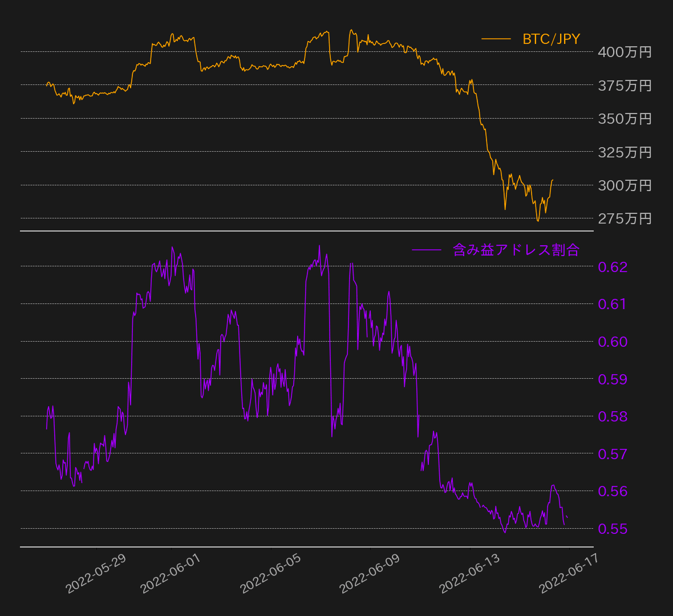Click the 2022-06-05 date label
This screenshot has width=673, height=616.
270,573
